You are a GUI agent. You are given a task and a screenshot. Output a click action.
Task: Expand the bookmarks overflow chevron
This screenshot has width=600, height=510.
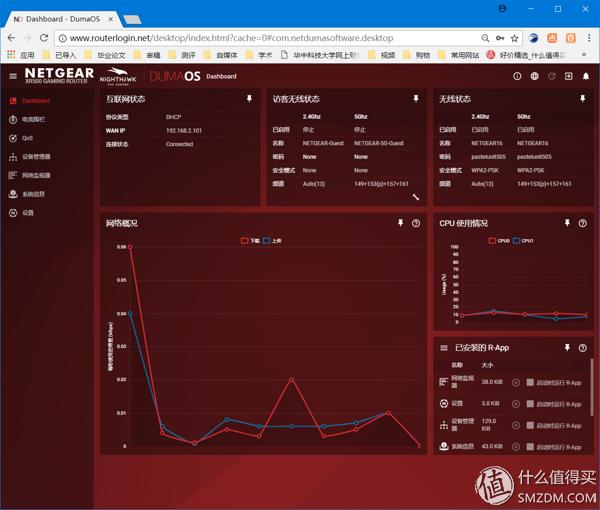[x=584, y=55]
